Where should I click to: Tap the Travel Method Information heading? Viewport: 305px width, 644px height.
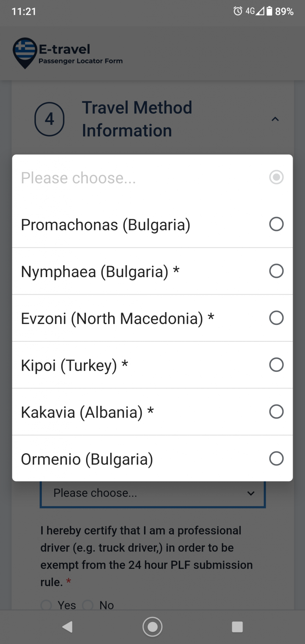coord(137,119)
